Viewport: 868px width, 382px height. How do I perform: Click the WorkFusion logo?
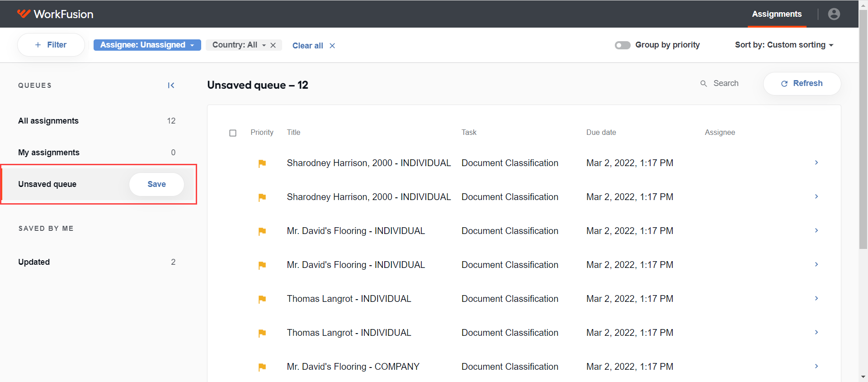tap(55, 14)
